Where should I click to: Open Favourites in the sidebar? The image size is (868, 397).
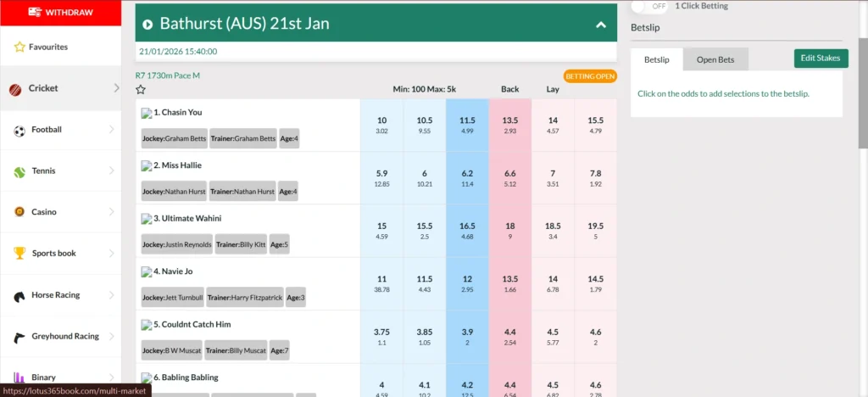[x=61, y=47]
